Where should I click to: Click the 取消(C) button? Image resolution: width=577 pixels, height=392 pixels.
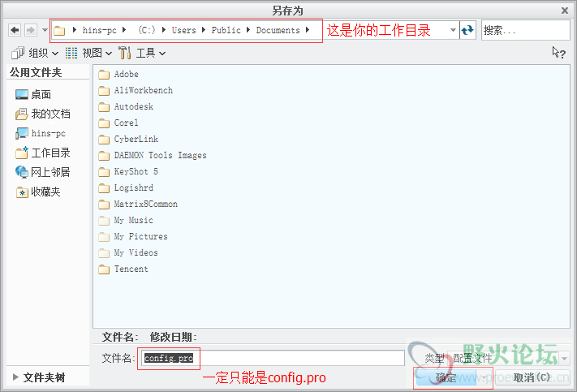[x=532, y=377]
